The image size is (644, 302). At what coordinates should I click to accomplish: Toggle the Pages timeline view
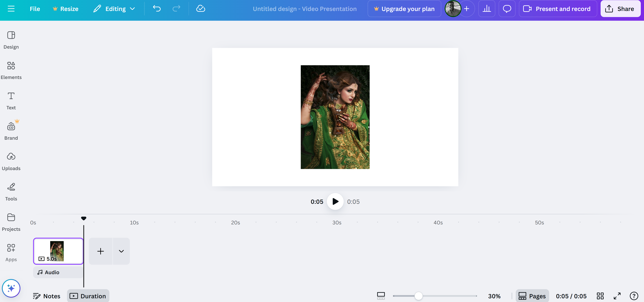(532, 296)
